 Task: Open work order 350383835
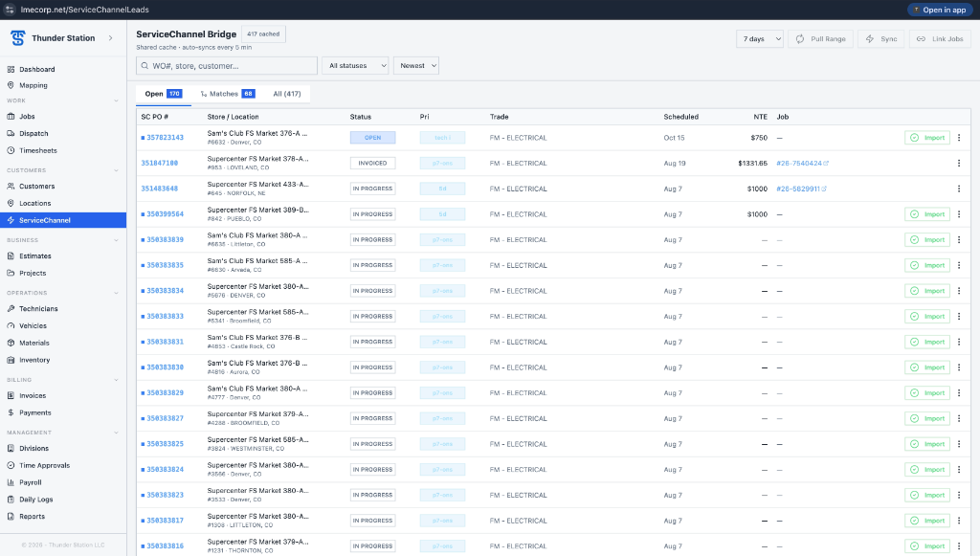point(165,265)
